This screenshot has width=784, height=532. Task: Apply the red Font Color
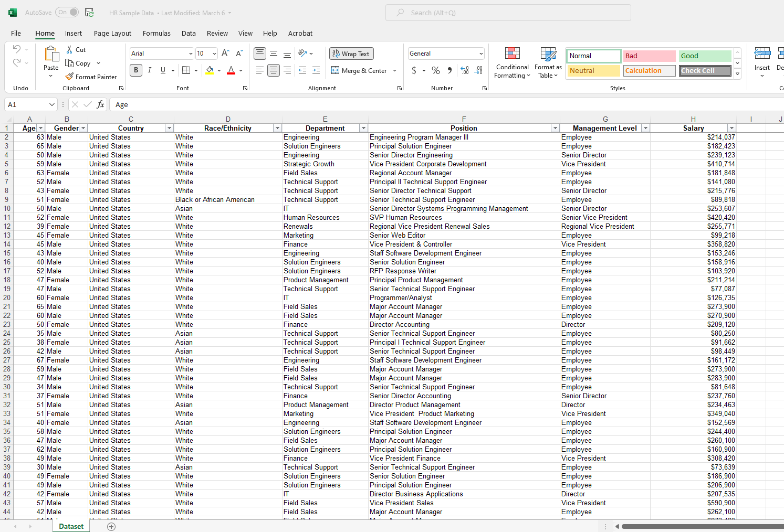[x=231, y=70]
